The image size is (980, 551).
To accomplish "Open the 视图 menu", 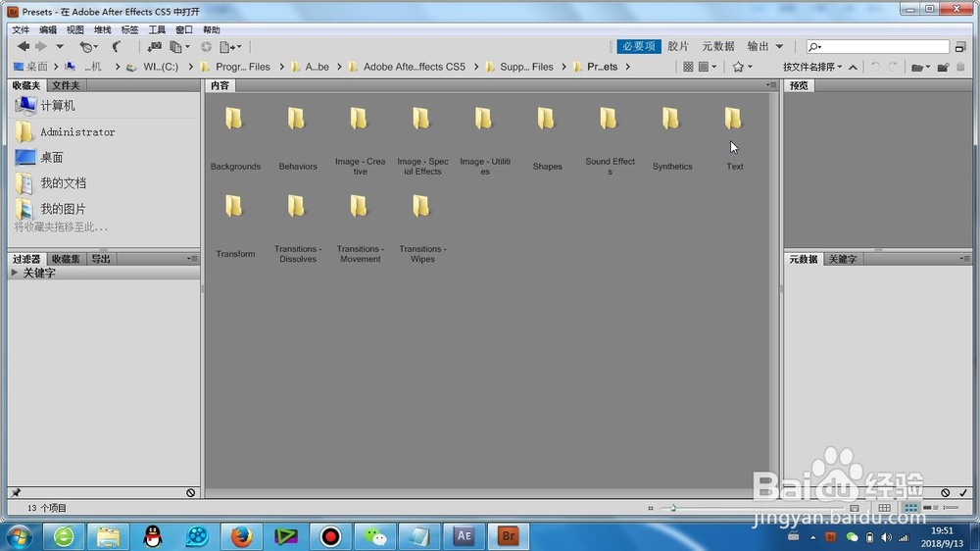I will point(75,29).
